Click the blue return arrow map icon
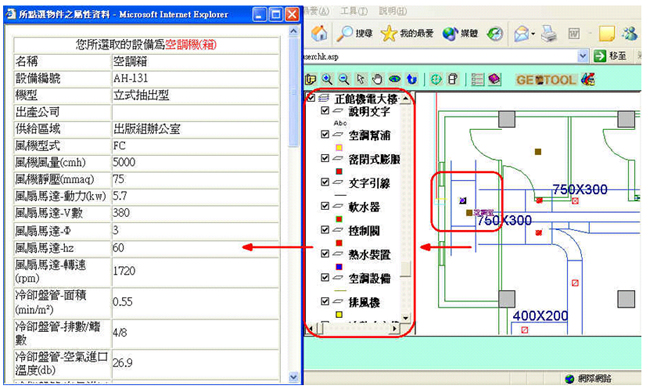 (x=411, y=79)
